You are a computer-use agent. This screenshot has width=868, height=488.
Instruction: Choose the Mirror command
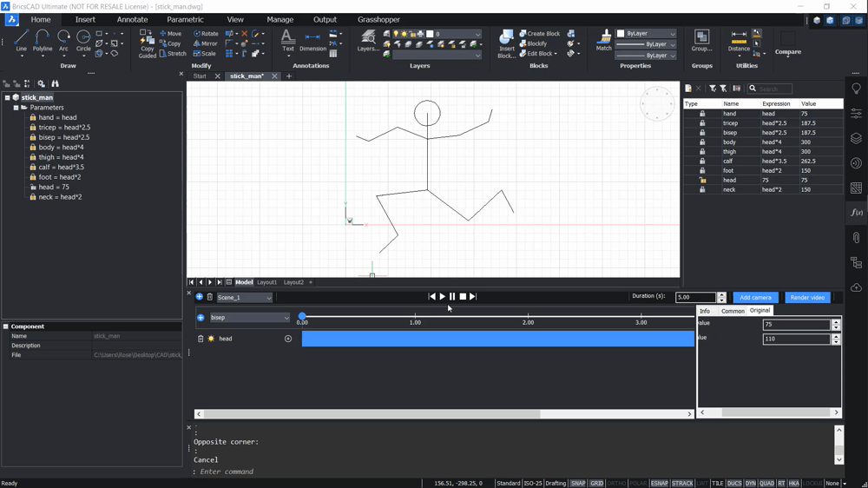206,43
